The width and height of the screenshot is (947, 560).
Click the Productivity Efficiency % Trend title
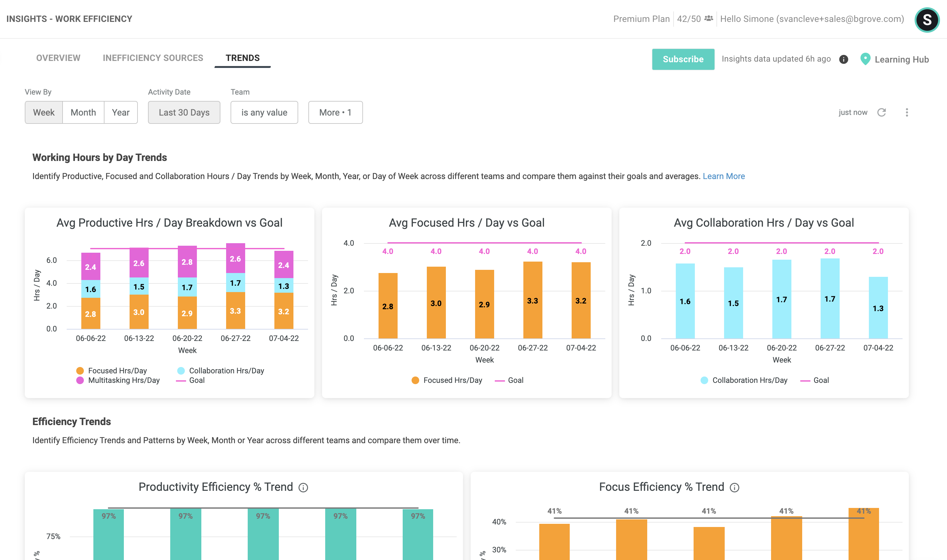(216, 487)
